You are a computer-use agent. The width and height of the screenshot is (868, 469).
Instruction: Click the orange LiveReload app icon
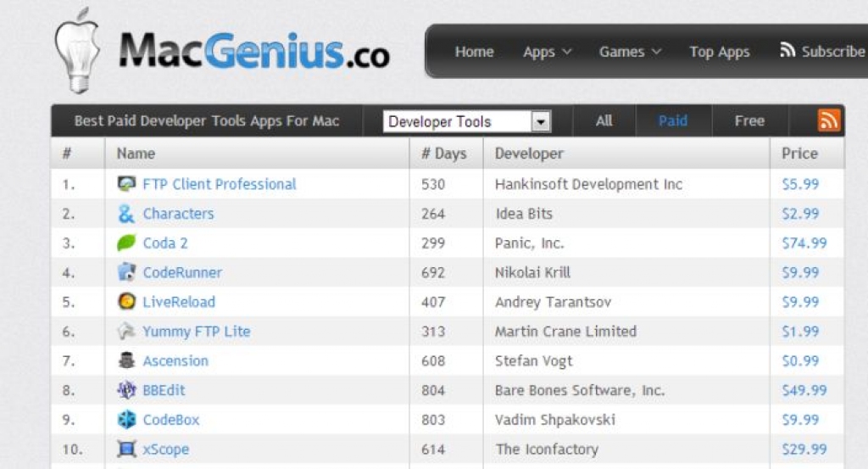tap(127, 302)
